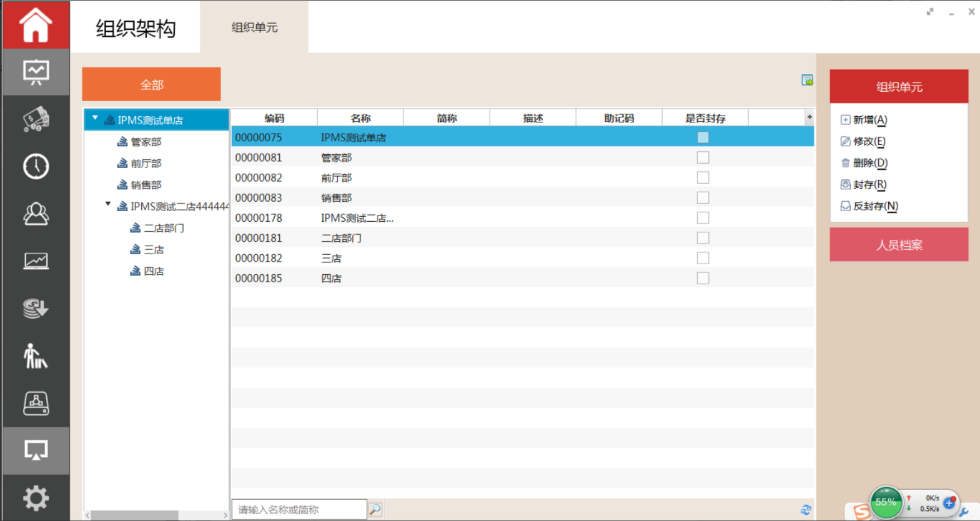Viewport: 980px width, 521px height.
Task: Click the red home icon in sidebar
Action: [36, 25]
